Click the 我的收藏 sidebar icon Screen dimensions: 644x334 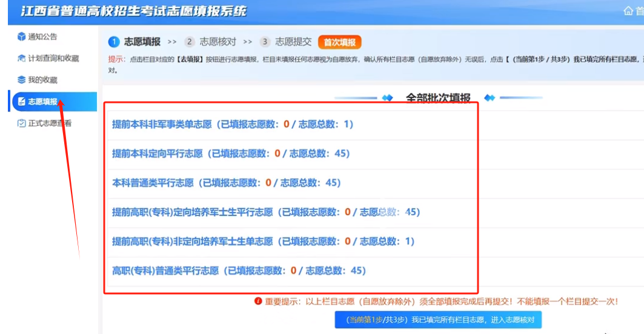tap(22, 80)
